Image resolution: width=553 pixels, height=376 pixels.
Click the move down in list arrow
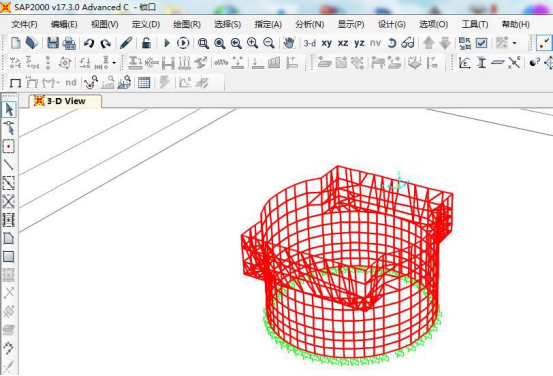pos(445,43)
